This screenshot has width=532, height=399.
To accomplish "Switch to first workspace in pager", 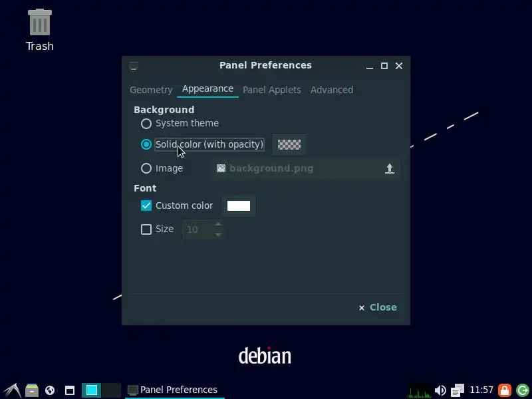I will 91,390.
